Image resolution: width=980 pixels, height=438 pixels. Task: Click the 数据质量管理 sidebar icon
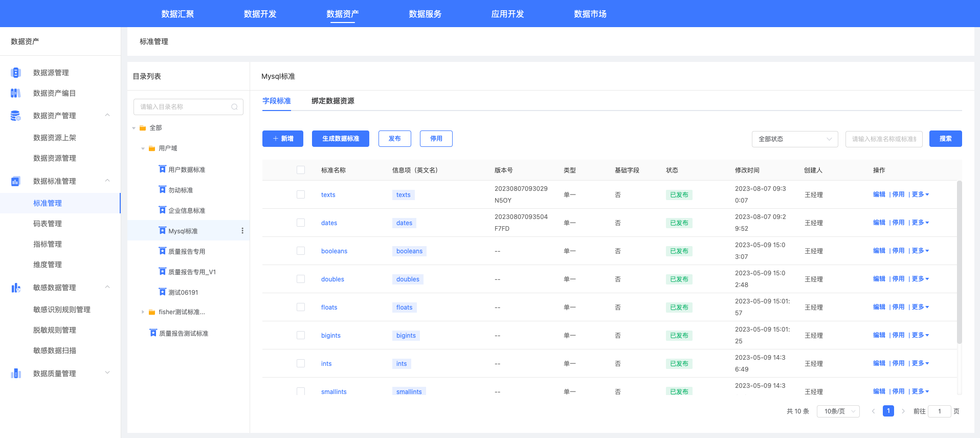click(x=16, y=374)
